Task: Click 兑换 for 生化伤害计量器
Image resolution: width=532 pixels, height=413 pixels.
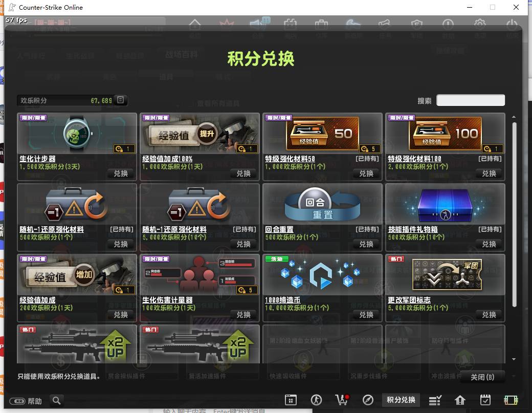Action: pyautogui.click(x=243, y=315)
